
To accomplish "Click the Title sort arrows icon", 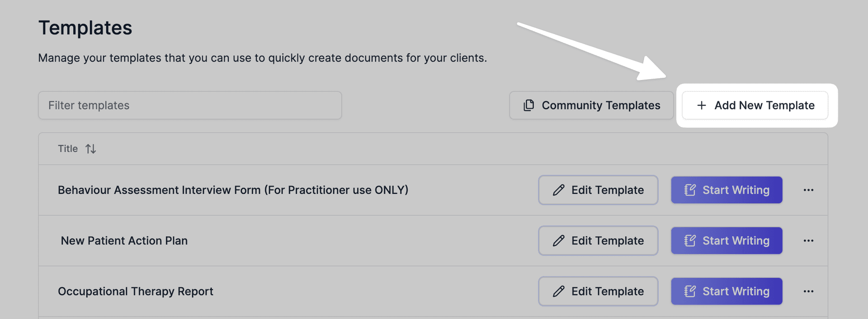I will point(91,149).
